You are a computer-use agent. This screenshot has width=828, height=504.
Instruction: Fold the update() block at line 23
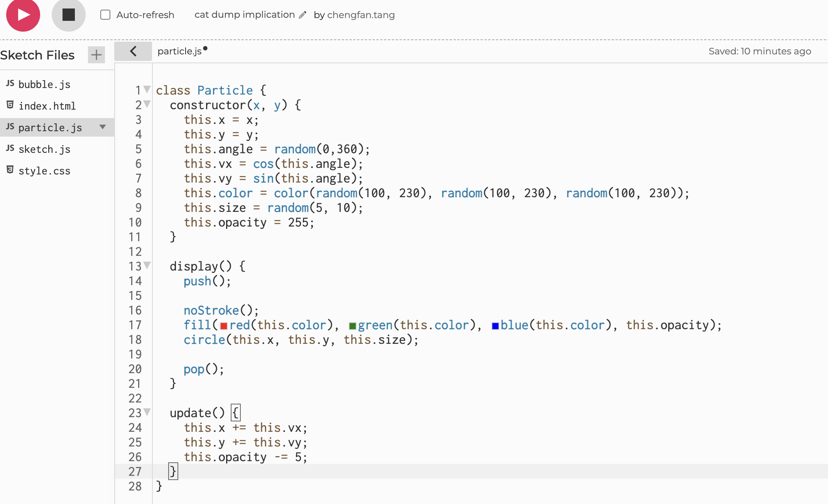147,412
